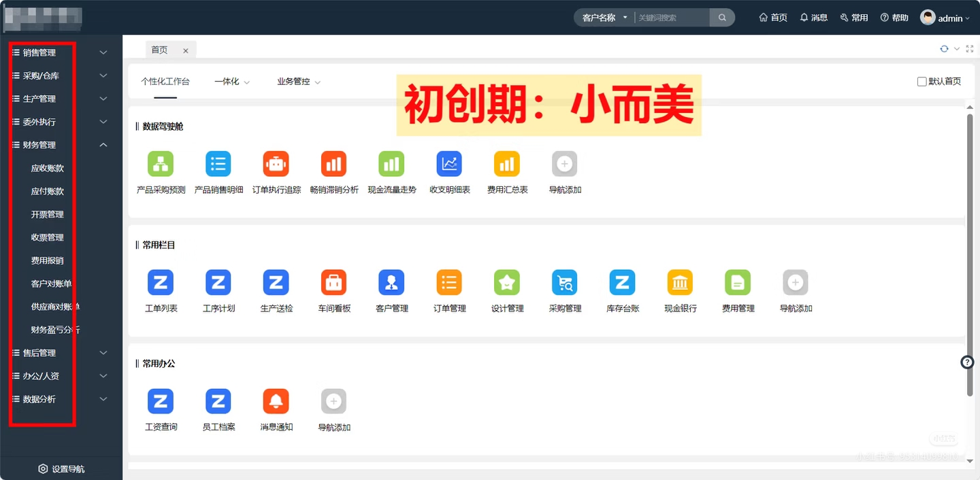Open the 生产送检 icon
The width and height of the screenshot is (980, 480).
[x=276, y=282]
